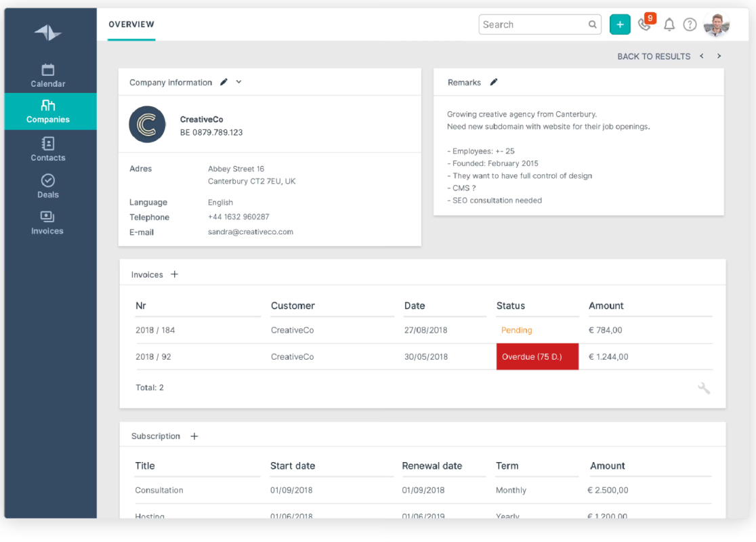Select the Overview tab
The height and width of the screenshot is (542, 756).
click(131, 24)
